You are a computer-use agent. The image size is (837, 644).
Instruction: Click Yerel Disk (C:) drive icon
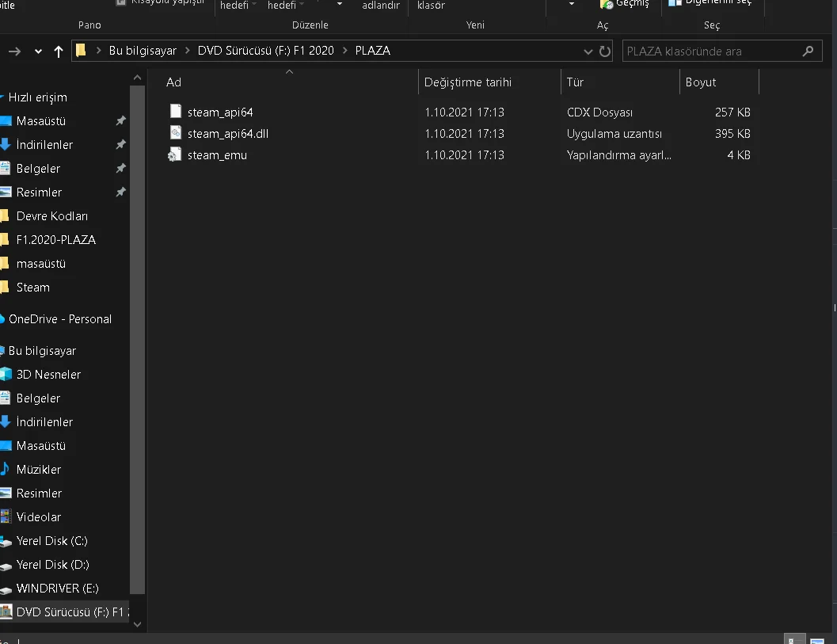(x=6, y=542)
